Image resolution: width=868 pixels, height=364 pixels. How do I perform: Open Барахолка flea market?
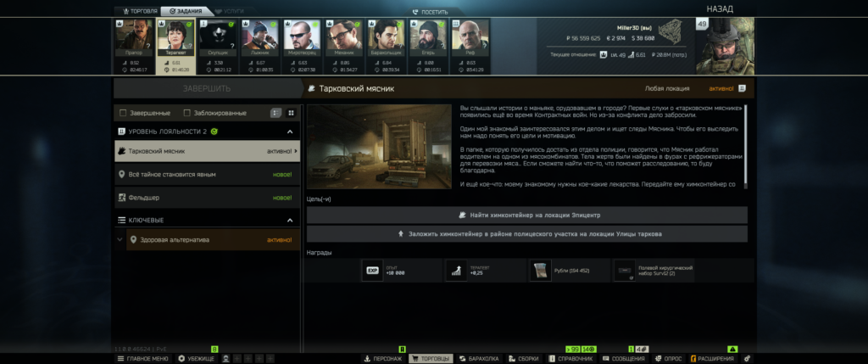click(480, 358)
